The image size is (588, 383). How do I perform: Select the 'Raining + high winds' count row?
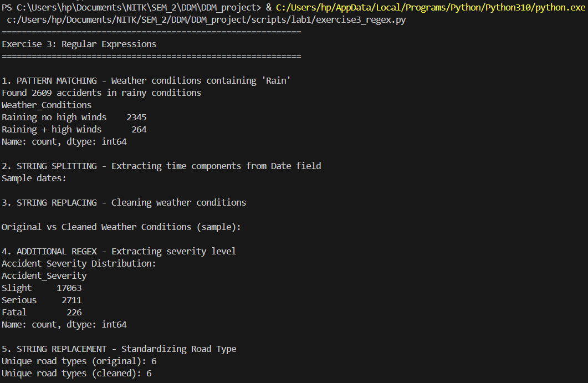74,129
